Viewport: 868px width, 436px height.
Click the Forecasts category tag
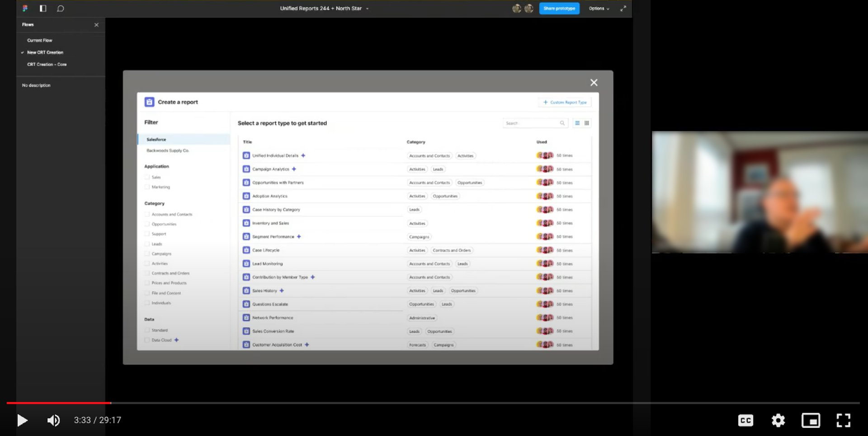pyautogui.click(x=417, y=345)
